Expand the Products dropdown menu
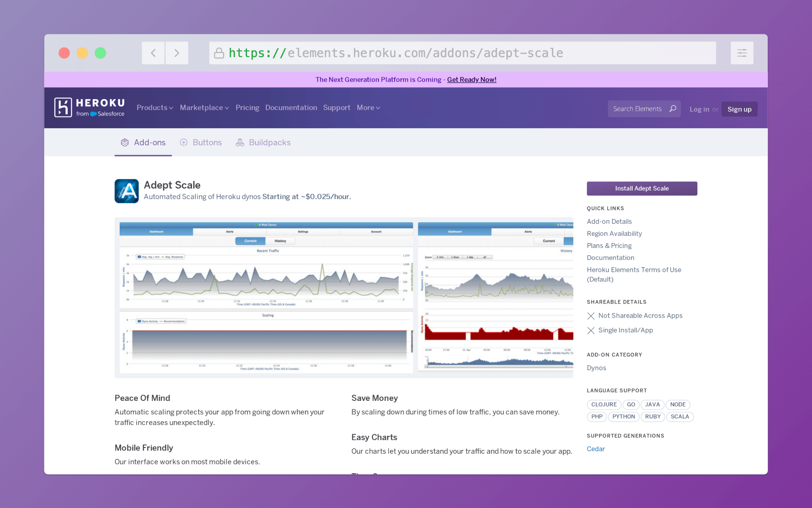 (155, 108)
